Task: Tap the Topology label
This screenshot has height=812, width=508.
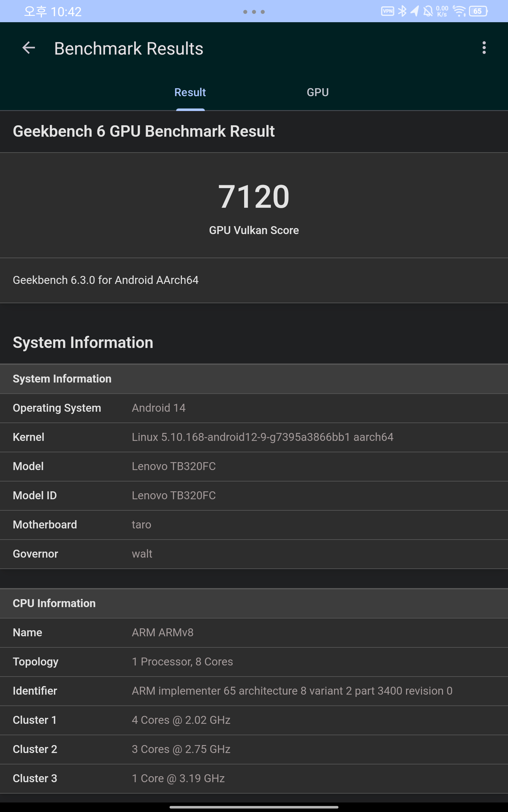Action: 36,662
